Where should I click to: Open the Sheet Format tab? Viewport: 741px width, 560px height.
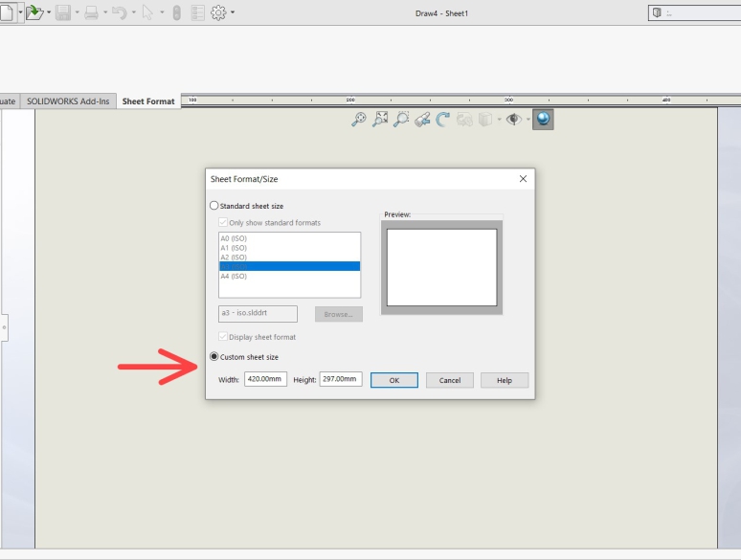pyautogui.click(x=148, y=101)
